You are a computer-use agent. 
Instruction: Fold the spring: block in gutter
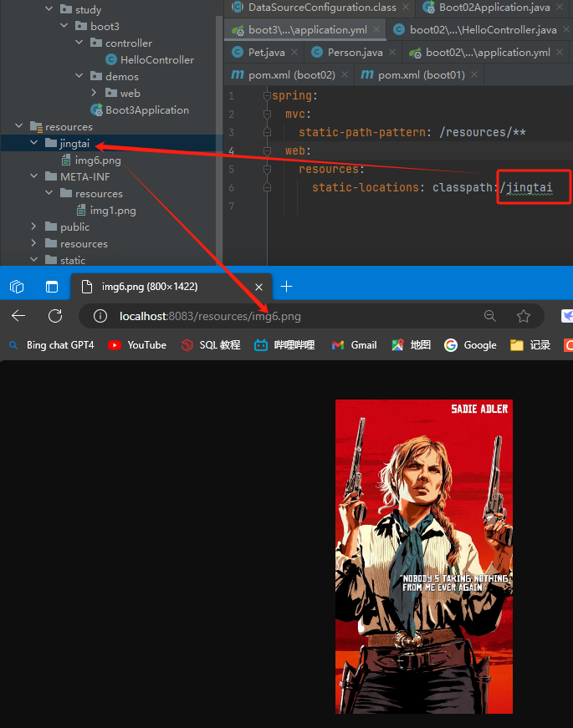[x=267, y=95]
